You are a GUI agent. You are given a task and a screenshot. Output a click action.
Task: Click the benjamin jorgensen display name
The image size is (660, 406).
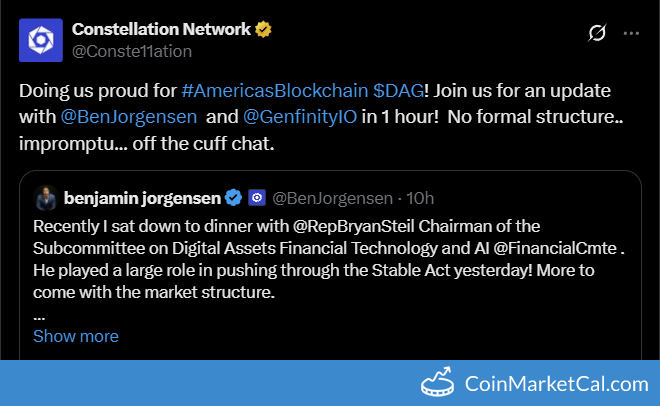[x=142, y=198]
